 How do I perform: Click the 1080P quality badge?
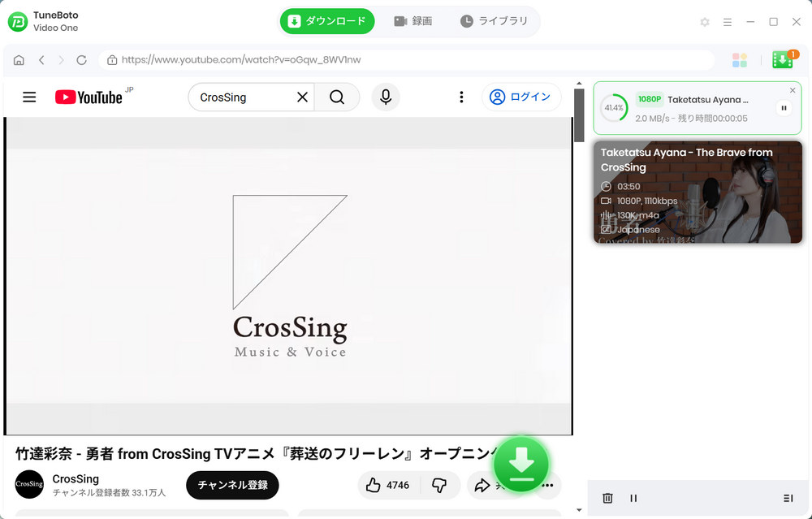(x=650, y=99)
